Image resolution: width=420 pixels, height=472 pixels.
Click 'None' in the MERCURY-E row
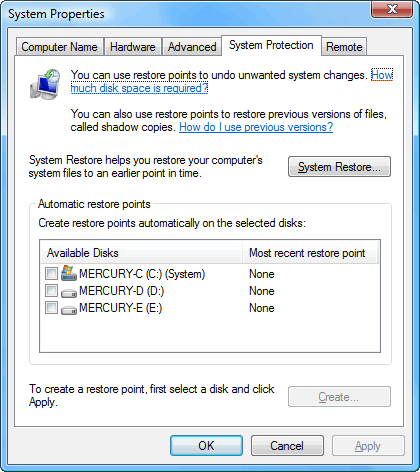click(x=262, y=308)
